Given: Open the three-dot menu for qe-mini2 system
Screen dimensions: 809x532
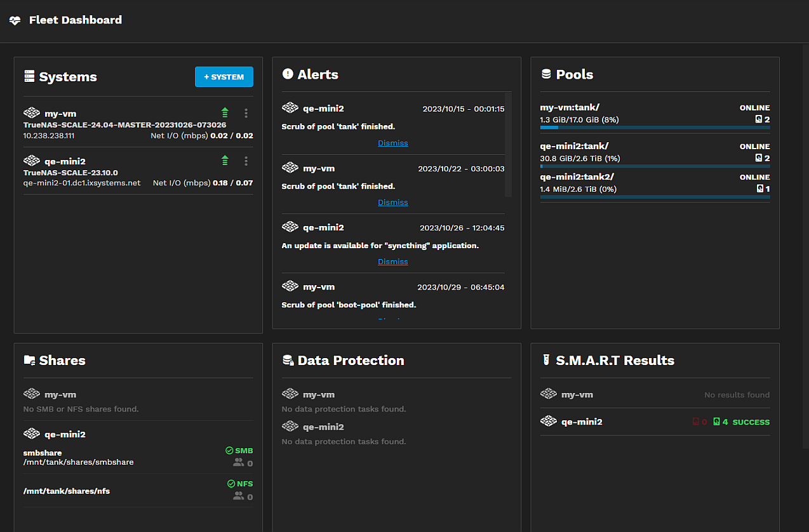Looking at the screenshot, I should tap(246, 161).
